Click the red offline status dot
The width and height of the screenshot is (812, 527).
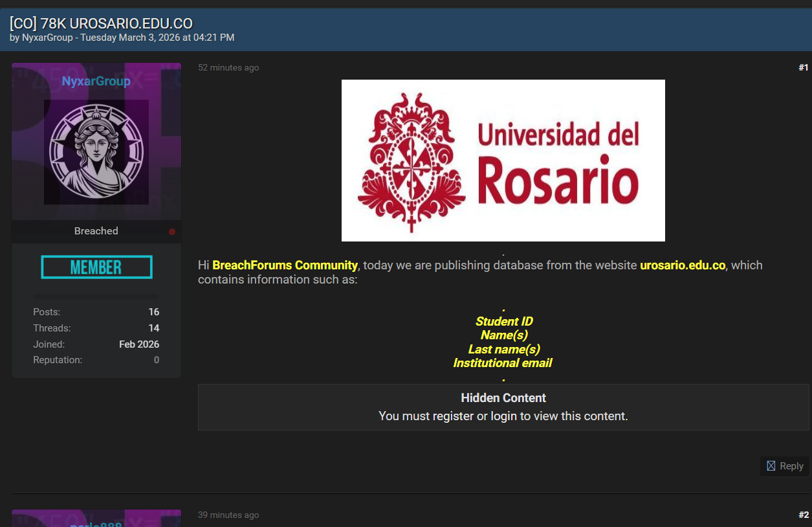[x=172, y=232]
